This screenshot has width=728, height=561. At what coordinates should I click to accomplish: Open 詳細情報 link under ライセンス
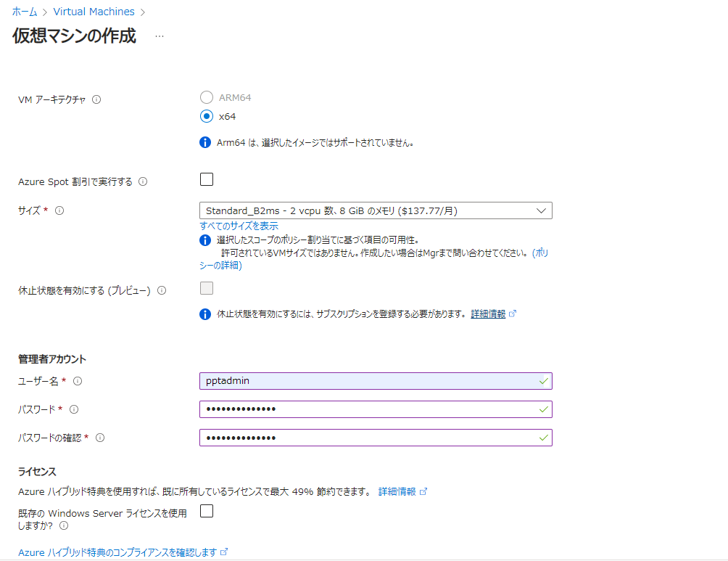click(x=397, y=492)
